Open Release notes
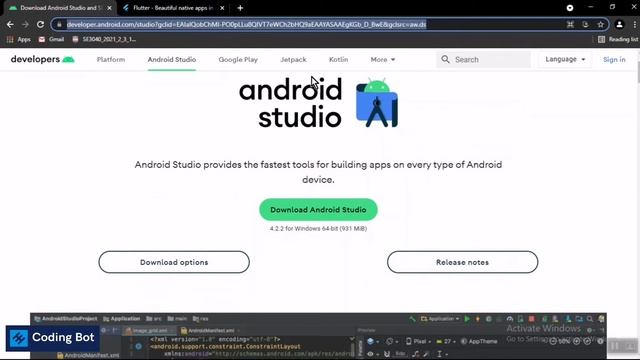Screen dimensions: 640x360 tap(462, 262)
